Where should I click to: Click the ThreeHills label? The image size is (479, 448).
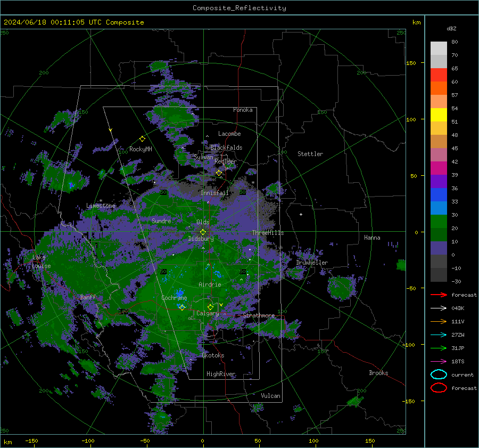[268, 233]
